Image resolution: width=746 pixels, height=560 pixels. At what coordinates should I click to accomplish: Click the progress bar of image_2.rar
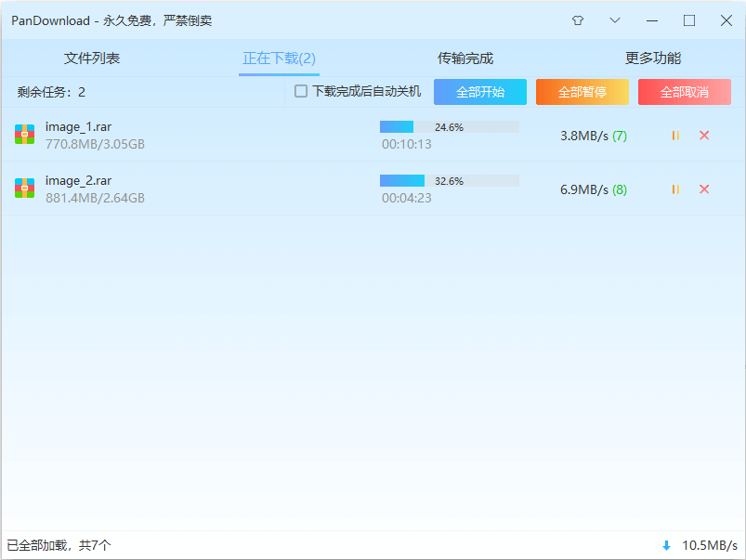point(449,180)
